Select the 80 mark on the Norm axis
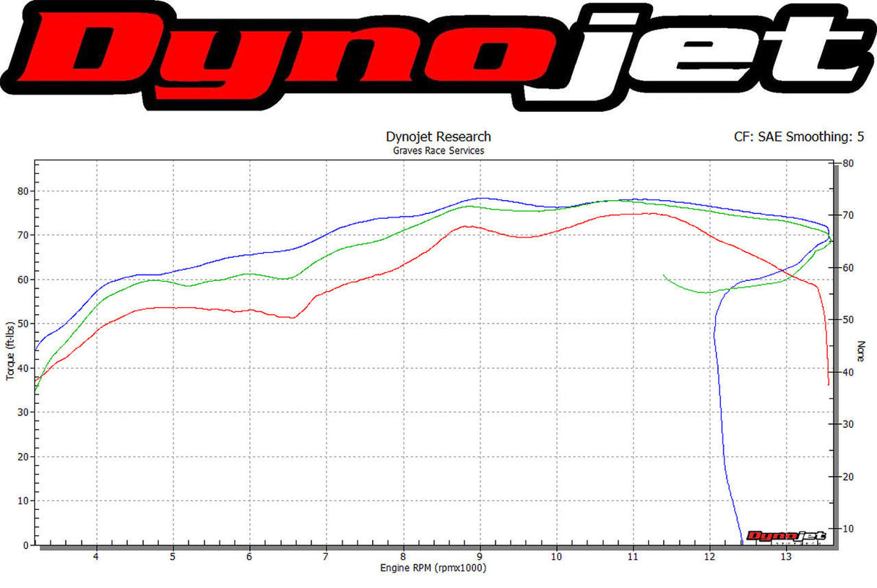The image size is (877, 588). (x=847, y=163)
